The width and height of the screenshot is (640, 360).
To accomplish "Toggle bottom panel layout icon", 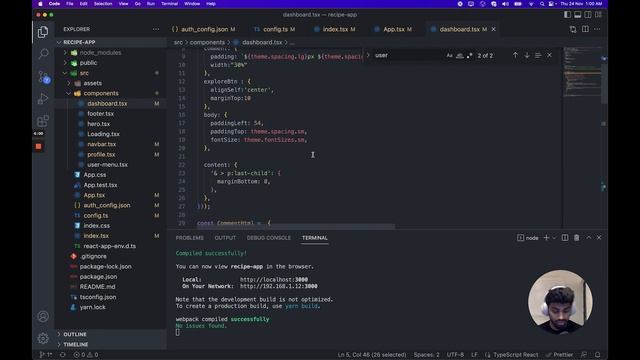I will tap(578, 15).
